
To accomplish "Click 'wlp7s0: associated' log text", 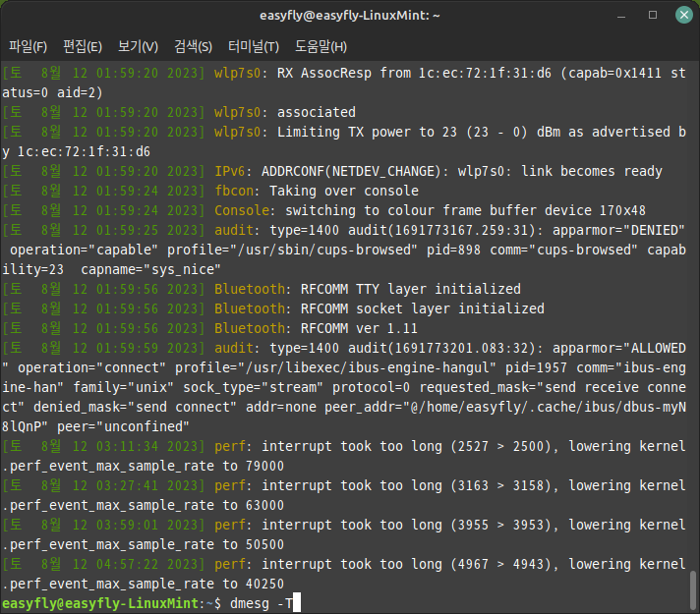I will [285, 112].
